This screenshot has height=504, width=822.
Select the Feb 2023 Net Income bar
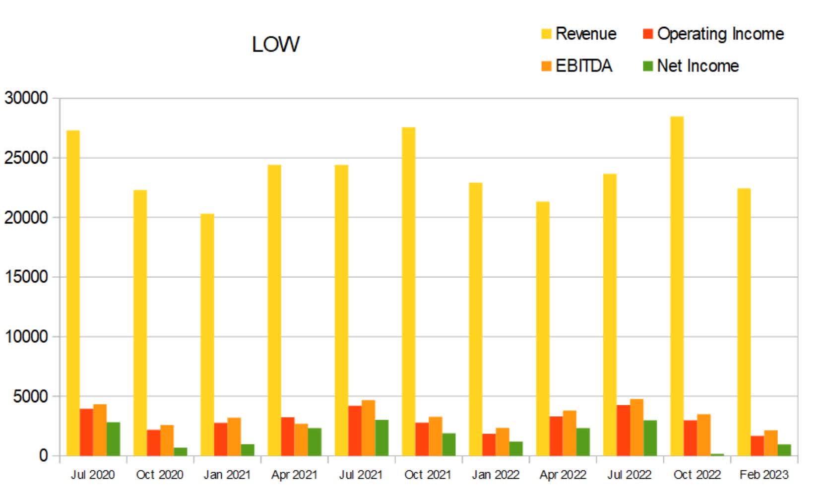click(x=784, y=450)
